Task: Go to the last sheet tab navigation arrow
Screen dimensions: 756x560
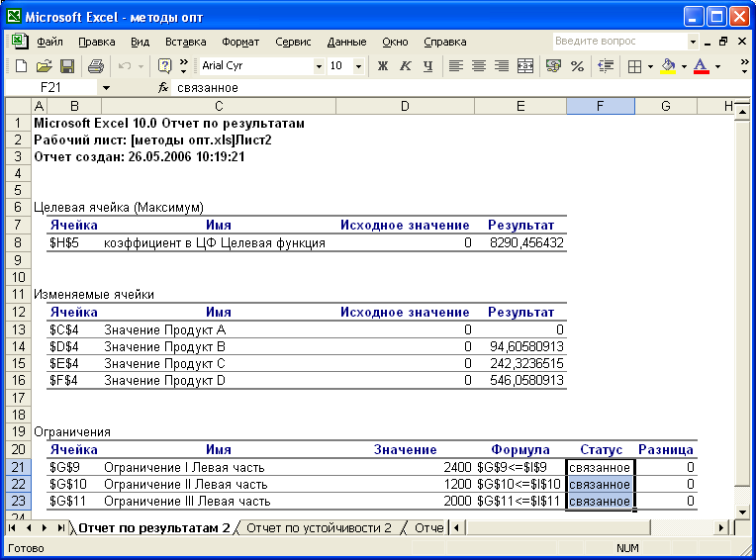Action: coord(60,528)
